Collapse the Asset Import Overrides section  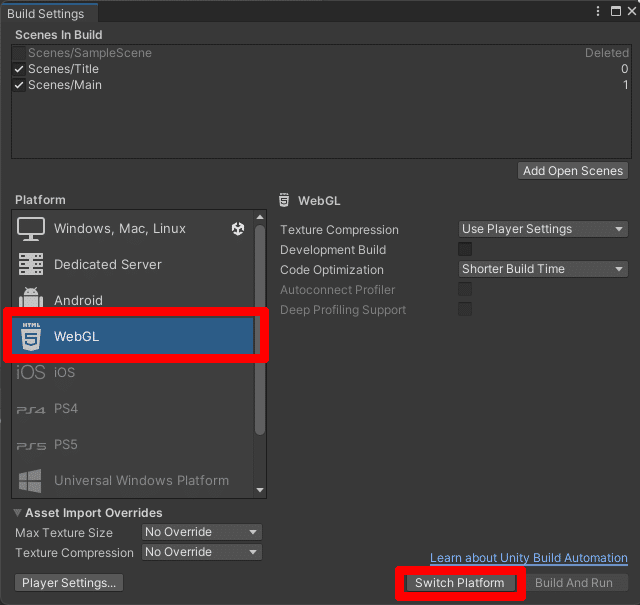[x=18, y=512]
